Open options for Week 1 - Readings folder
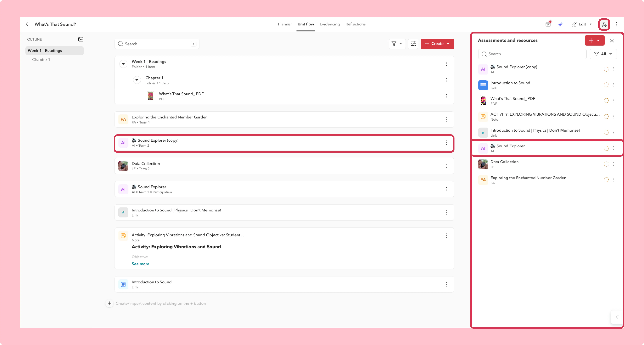 click(447, 64)
